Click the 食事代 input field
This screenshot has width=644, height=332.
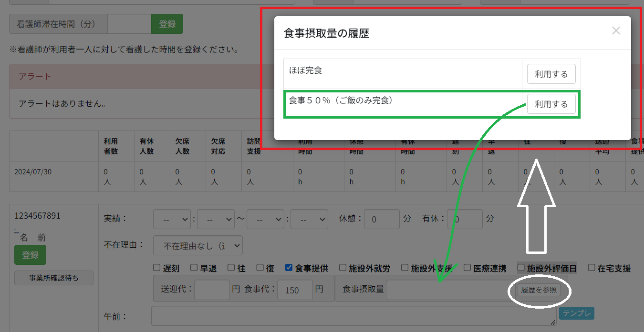[x=295, y=290]
